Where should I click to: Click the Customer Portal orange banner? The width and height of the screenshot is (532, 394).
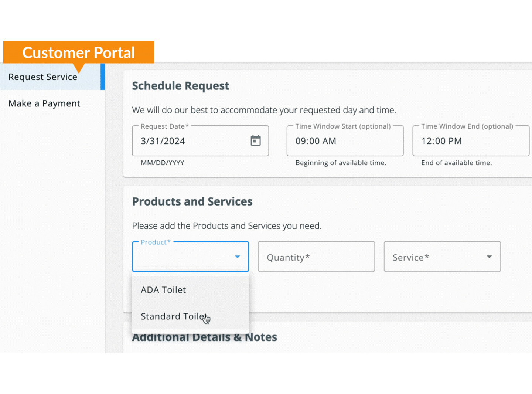pos(79,52)
